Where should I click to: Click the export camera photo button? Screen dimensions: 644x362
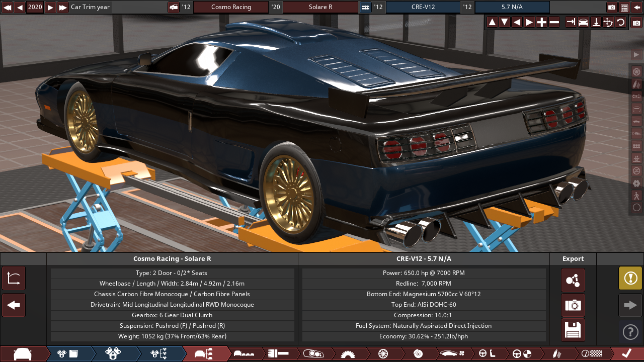pos(573,305)
